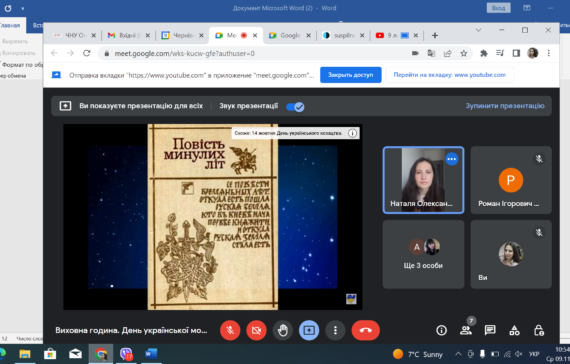
Task: Click Chrome taskbar icon
Action: click(x=101, y=354)
